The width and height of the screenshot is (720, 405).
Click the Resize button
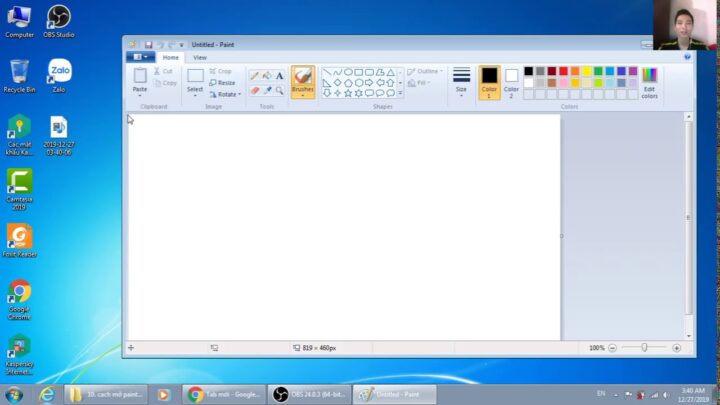pos(222,83)
